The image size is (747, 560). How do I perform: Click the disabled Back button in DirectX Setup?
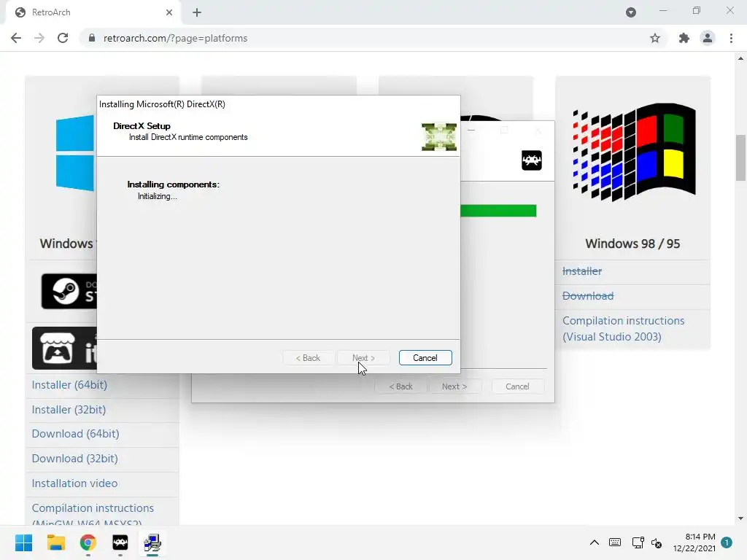[308, 357]
